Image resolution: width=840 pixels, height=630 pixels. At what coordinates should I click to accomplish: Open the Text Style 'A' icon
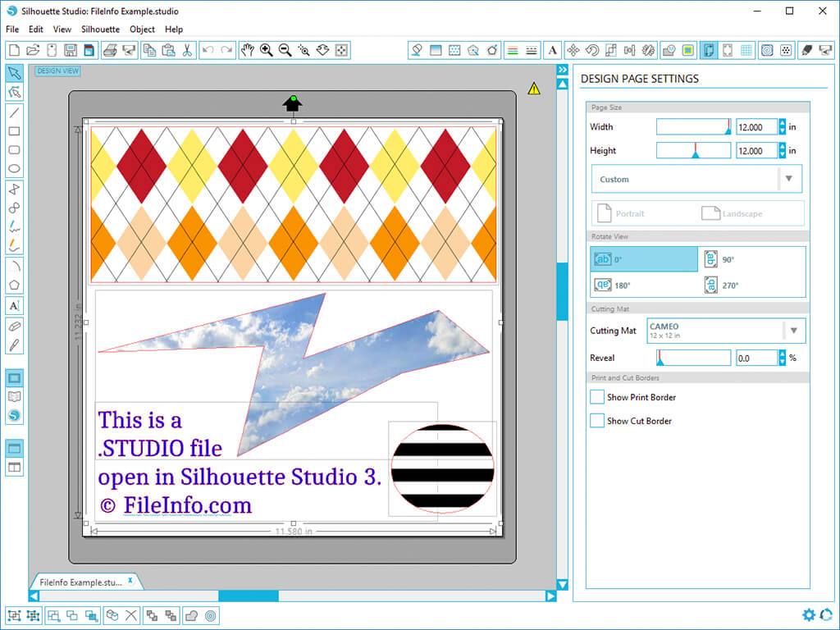click(x=552, y=50)
